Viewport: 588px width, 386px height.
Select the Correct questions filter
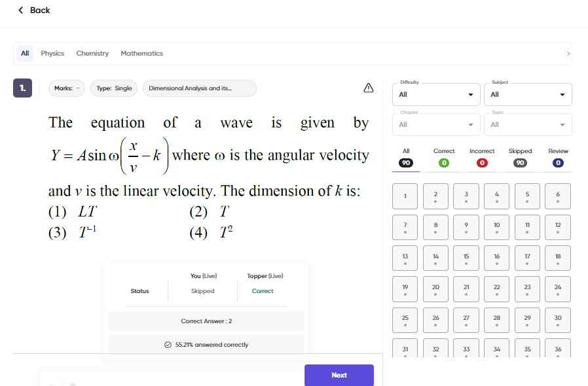pyautogui.click(x=444, y=158)
